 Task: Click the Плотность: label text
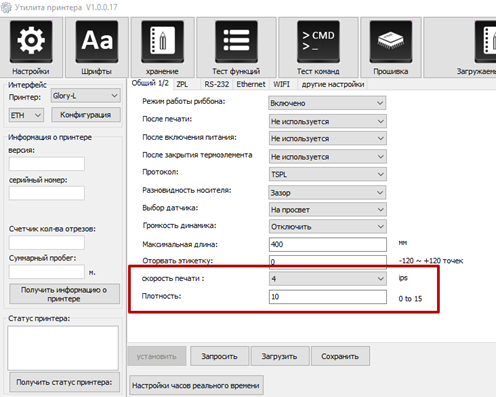pyautogui.click(x=162, y=296)
